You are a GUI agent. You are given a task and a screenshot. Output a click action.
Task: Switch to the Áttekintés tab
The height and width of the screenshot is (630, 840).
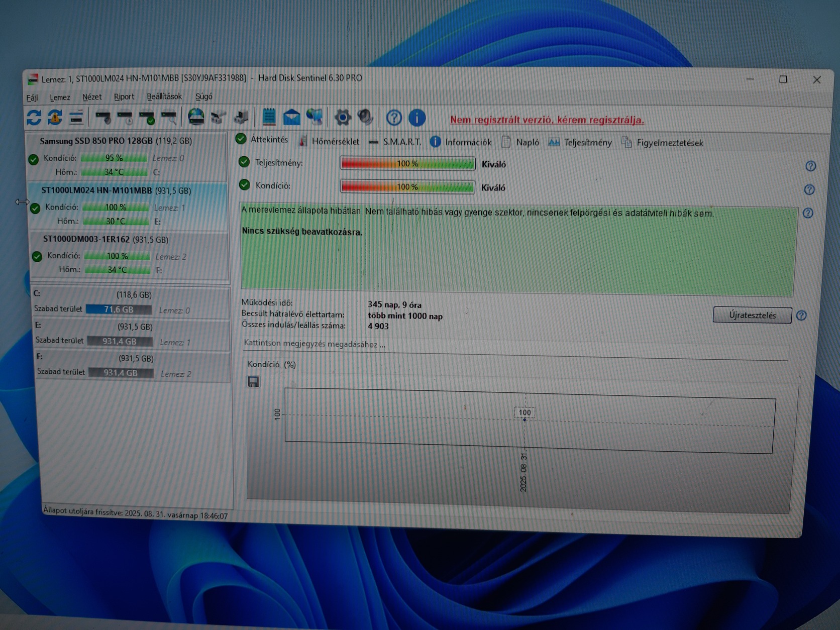point(262,139)
